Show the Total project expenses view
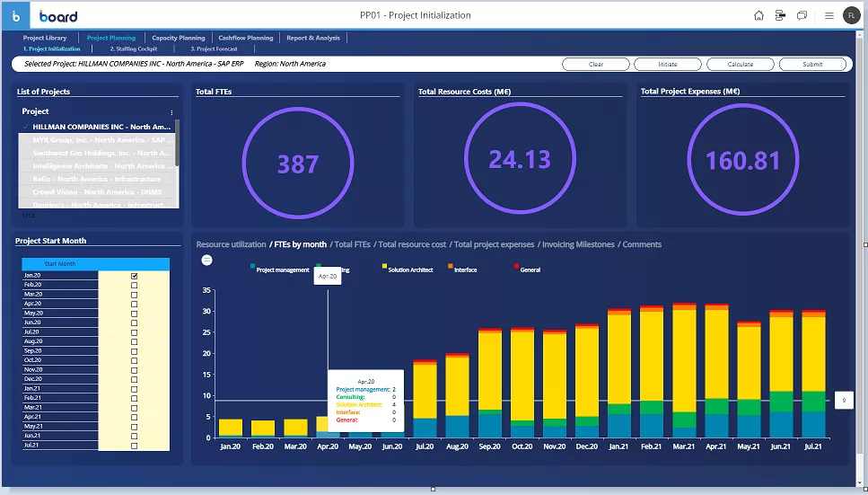This screenshot has width=868, height=495. [495, 244]
